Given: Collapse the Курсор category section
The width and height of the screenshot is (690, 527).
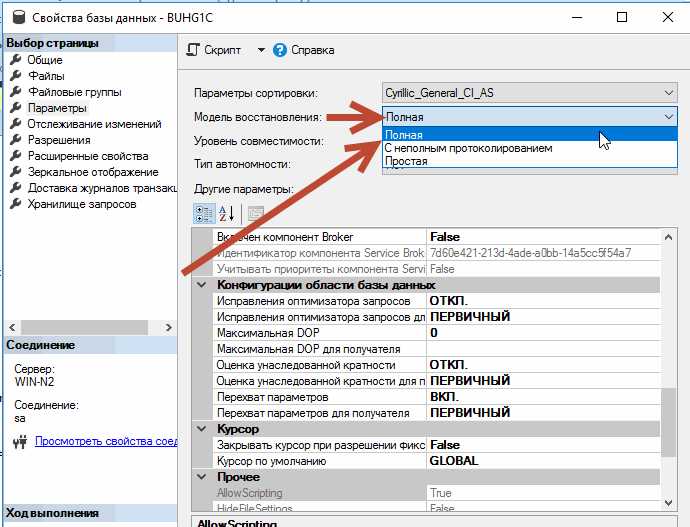Looking at the screenshot, I should [203, 429].
